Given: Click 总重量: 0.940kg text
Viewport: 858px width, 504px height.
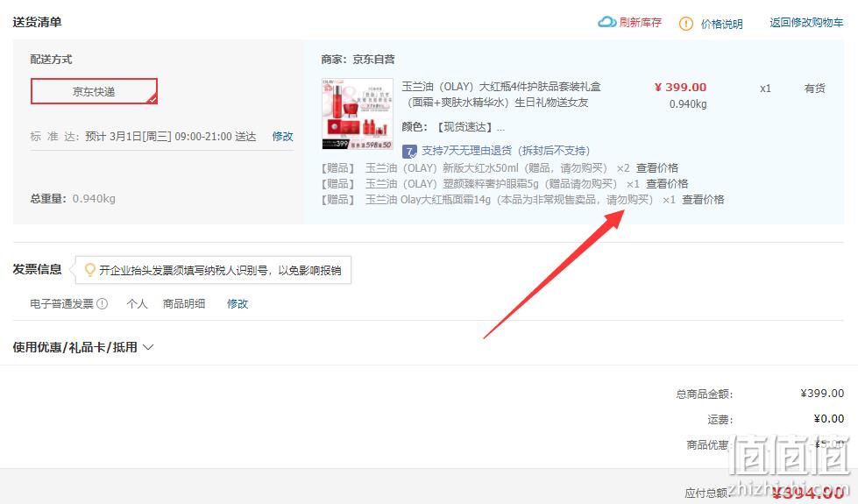Looking at the screenshot, I should click(73, 198).
